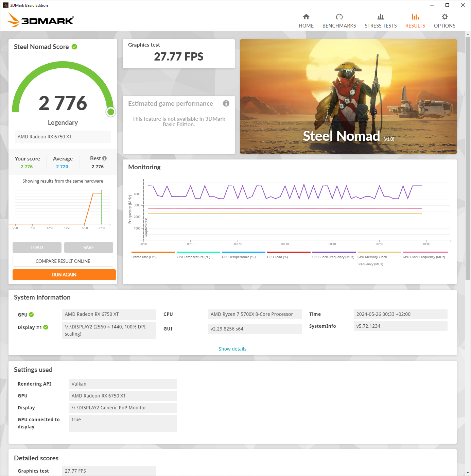This screenshot has width=471, height=476.
Task: Click the 2 776 main score
Action: point(63,103)
